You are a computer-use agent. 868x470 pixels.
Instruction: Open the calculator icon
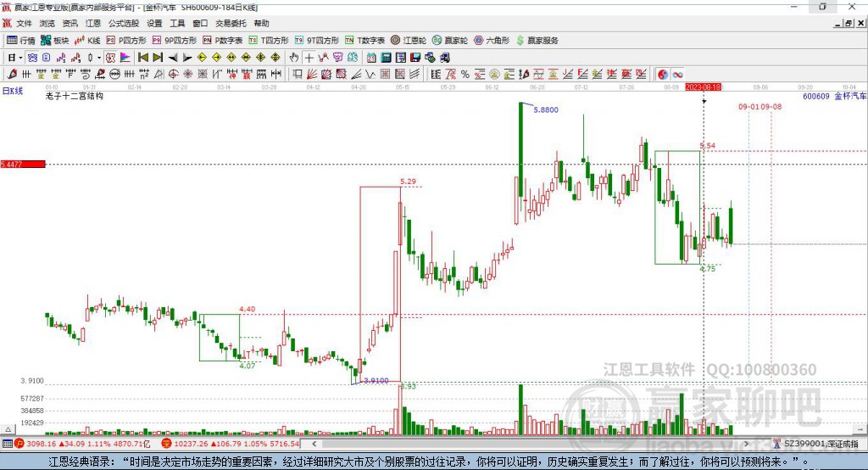[x=386, y=58]
